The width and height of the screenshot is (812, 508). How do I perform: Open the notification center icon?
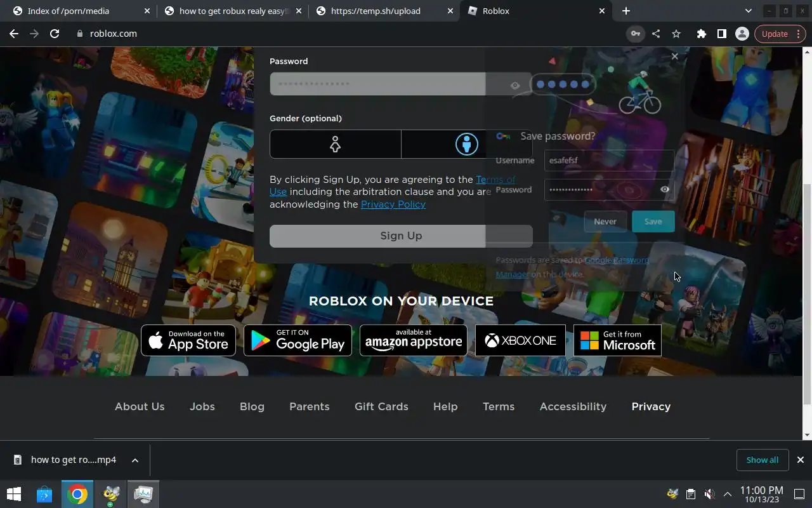(x=799, y=494)
